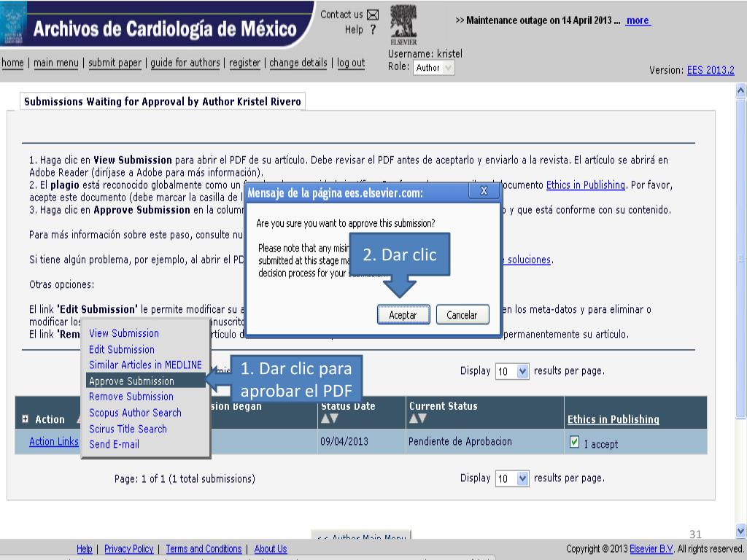Click the register link
This screenshot has width=747, height=560.
[245, 63]
